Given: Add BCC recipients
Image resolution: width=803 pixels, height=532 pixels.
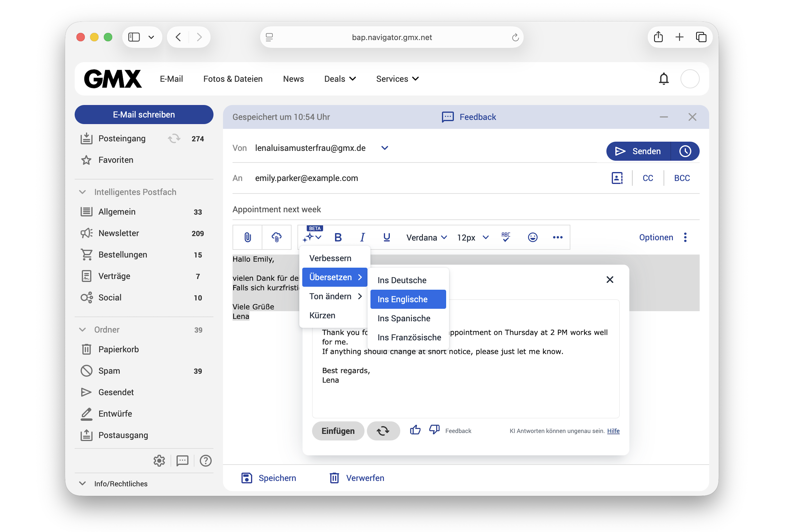Looking at the screenshot, I should [682, 178].
